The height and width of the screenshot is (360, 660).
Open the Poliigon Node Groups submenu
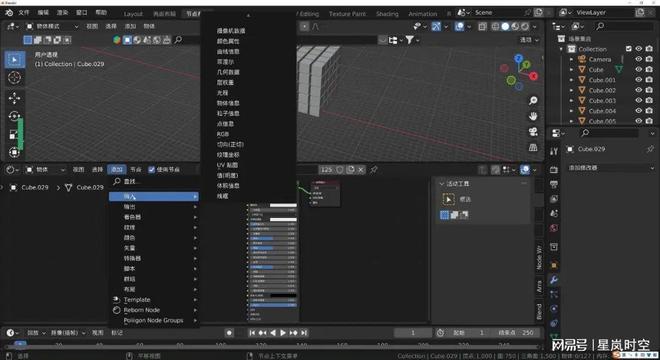(154, 320)
